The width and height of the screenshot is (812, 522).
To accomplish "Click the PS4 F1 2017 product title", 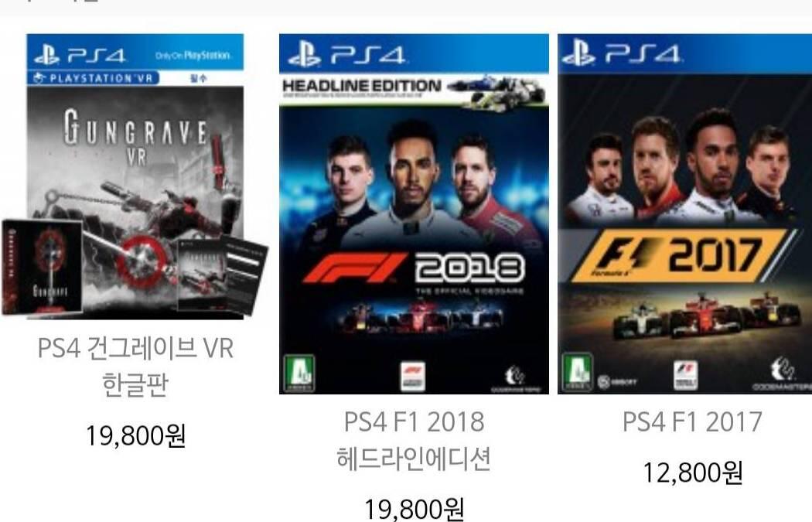I will 692,421.
